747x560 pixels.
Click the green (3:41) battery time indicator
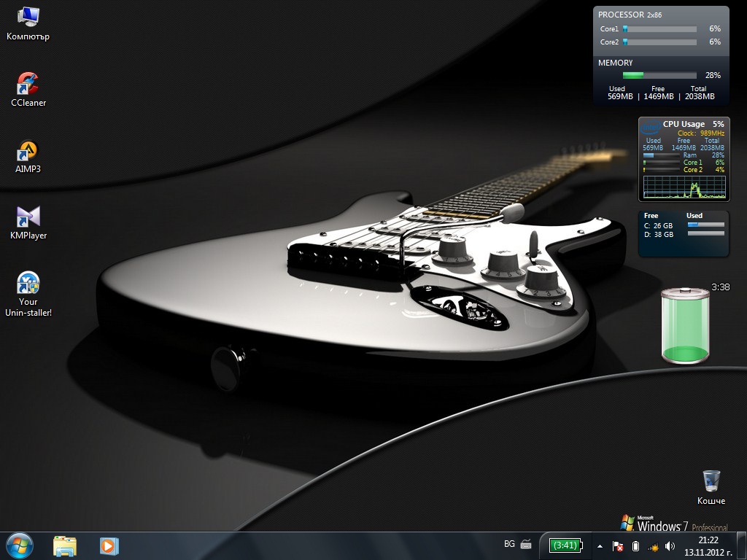tap(566, 545)
